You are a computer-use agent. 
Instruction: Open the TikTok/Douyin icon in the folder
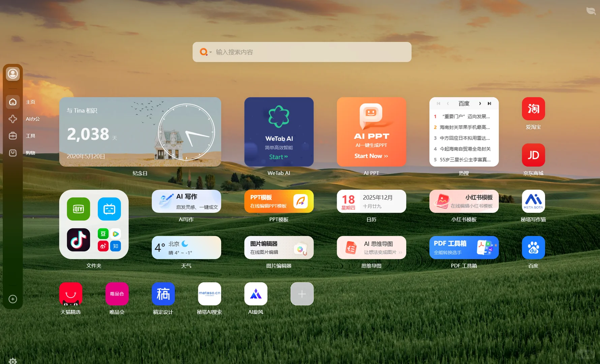(79, 240)
